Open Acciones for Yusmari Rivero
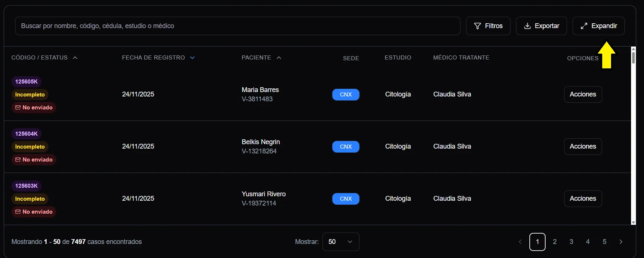The image size is (644, 258). pyautogui.click(x=583, y=198)
